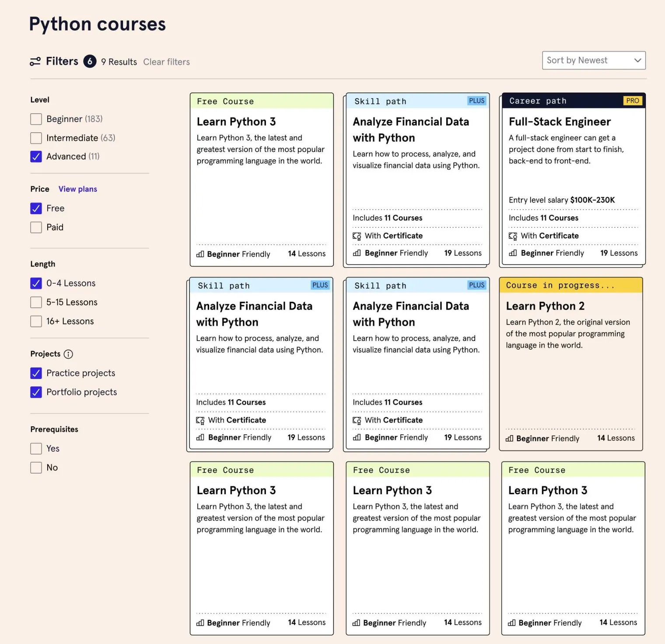Click With Certificate text on Full-Stack Engineer

(x=549, y=236)
